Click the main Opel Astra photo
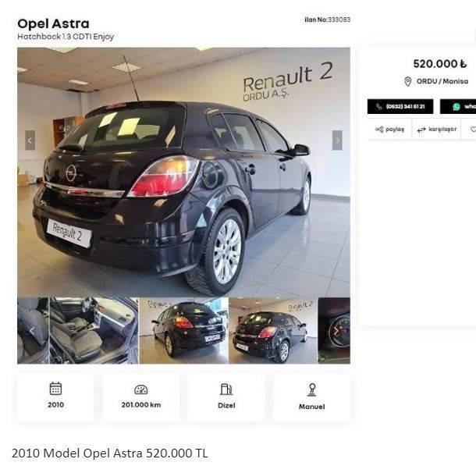 point(183,172)
